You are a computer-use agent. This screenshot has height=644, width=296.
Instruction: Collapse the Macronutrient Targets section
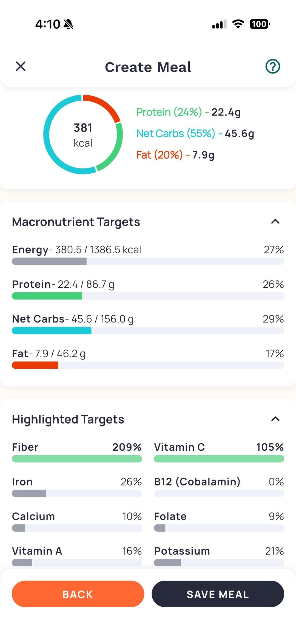pyautogui.click(x=275, y=222)
